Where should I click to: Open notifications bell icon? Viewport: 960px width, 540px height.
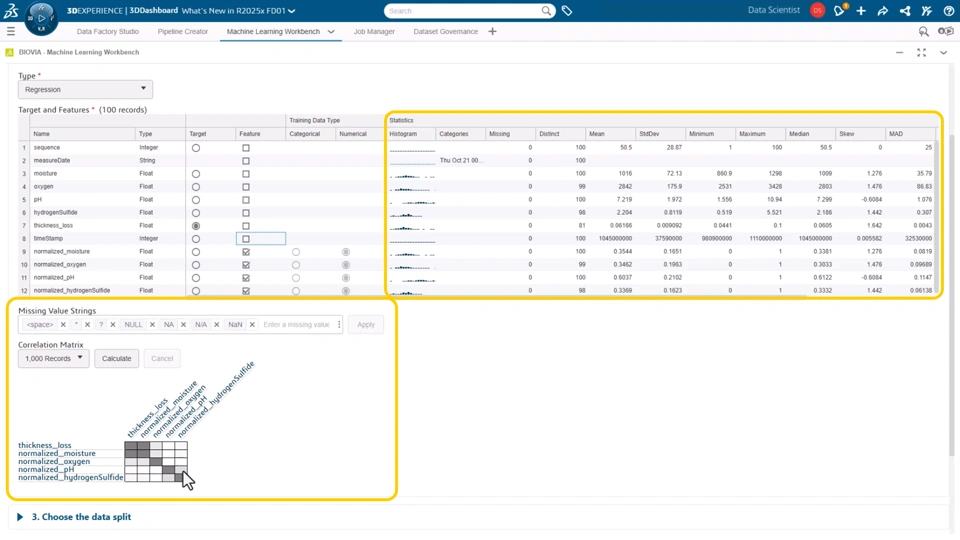[839, 10]
